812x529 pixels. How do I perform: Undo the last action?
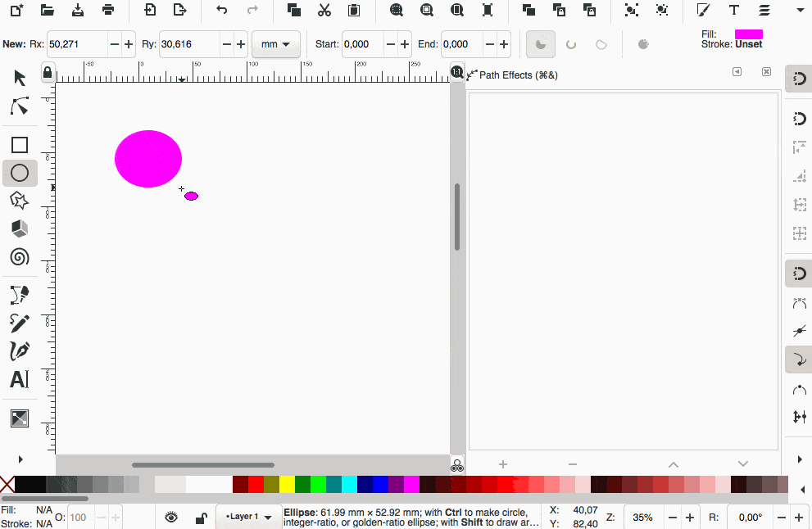[222, 10]
